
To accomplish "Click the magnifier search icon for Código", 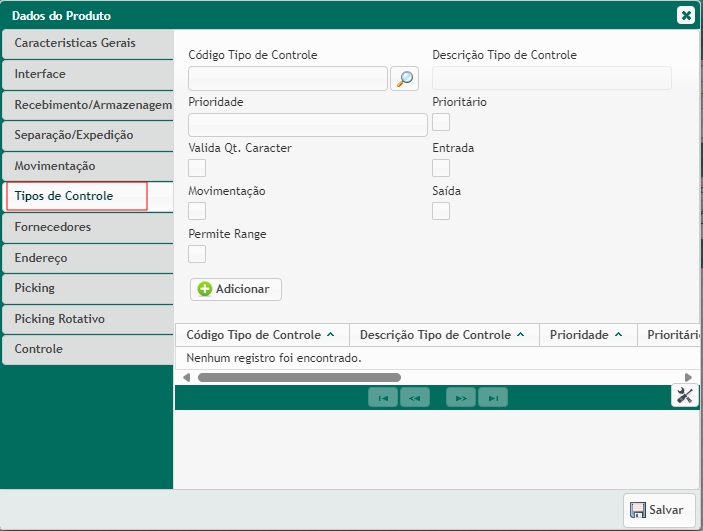I will (x=404, y=79).
